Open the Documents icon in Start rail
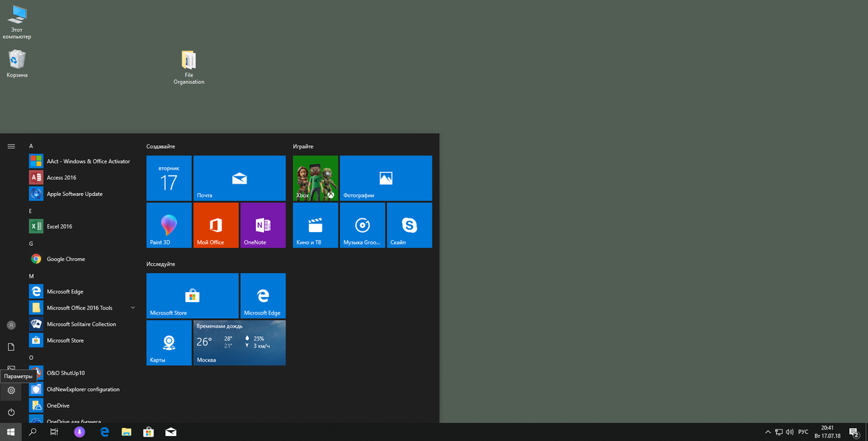868x441 pixels. point(11,347)
